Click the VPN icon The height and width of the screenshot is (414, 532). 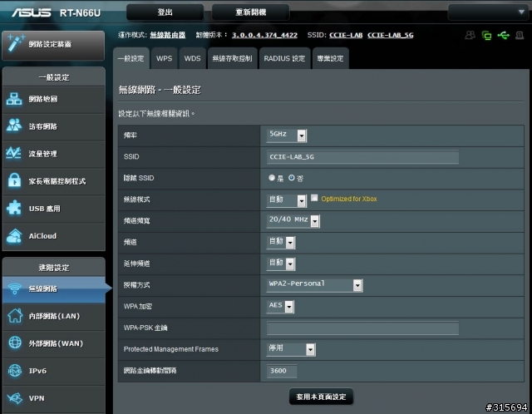click(x=15, y=398)
